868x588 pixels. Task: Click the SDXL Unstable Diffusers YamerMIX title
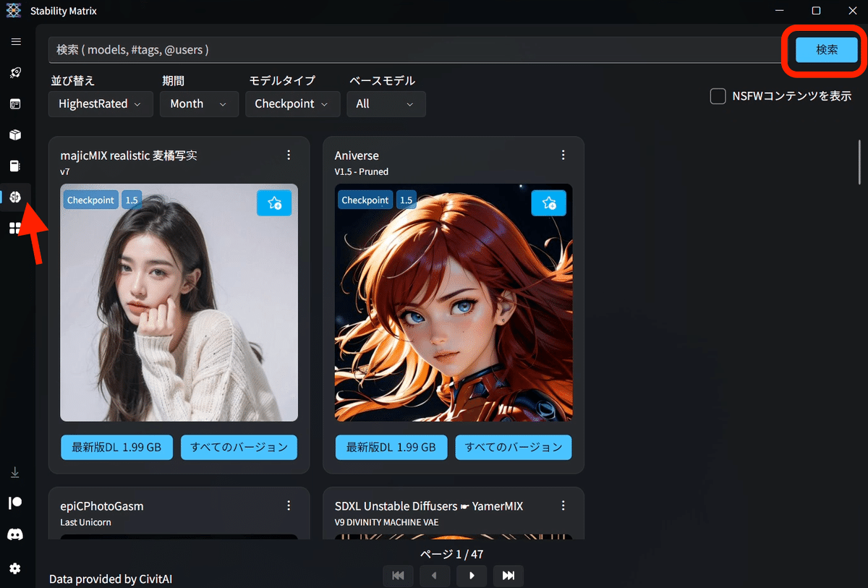point(429,506)
